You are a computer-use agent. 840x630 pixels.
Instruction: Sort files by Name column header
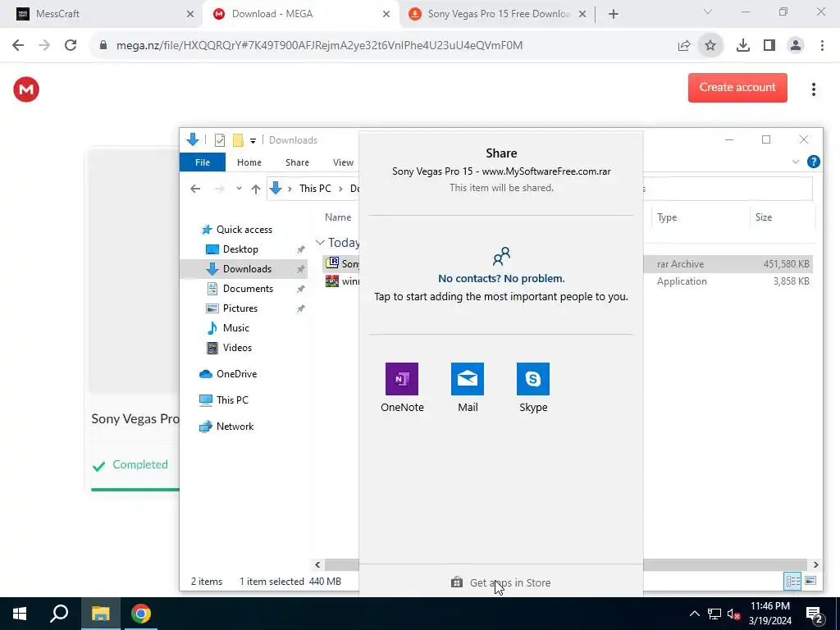click(338, 217)
